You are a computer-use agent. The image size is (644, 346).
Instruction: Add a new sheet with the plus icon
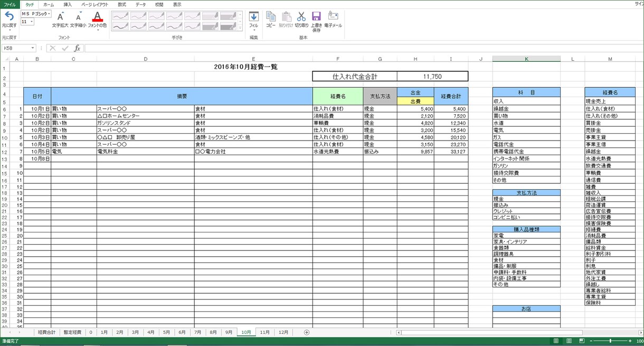(307, 332)
